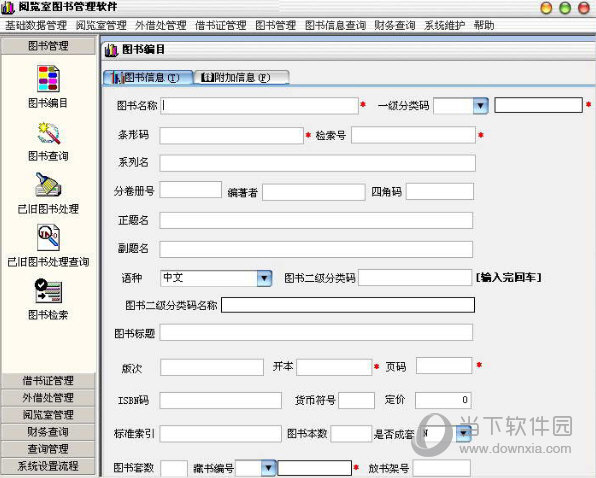The image size is (596, 478).
Task: Focus the 图书二级分类码 input field
Action: click(x=415, y=278)
